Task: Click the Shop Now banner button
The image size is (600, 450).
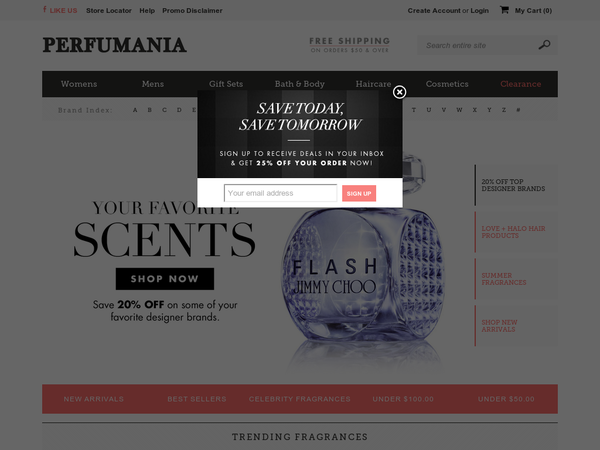Action: (x=165, y=279)
